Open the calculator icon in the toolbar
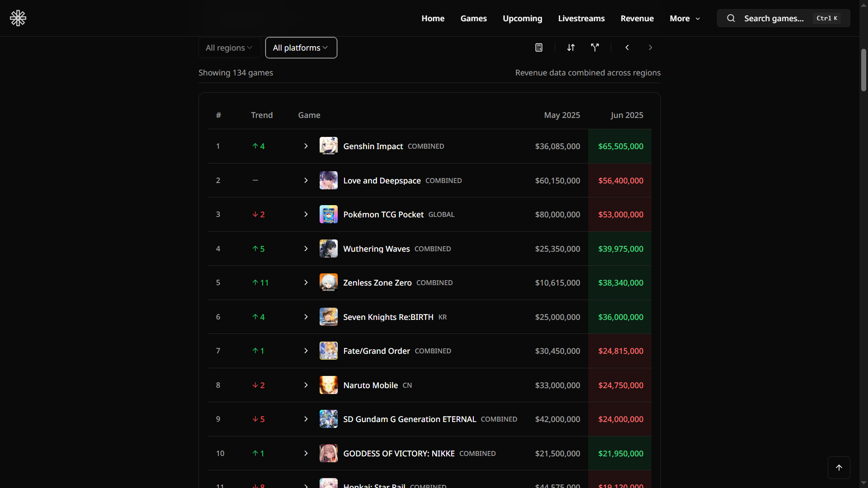Viewport: 868px width, 488px height. 539,47
